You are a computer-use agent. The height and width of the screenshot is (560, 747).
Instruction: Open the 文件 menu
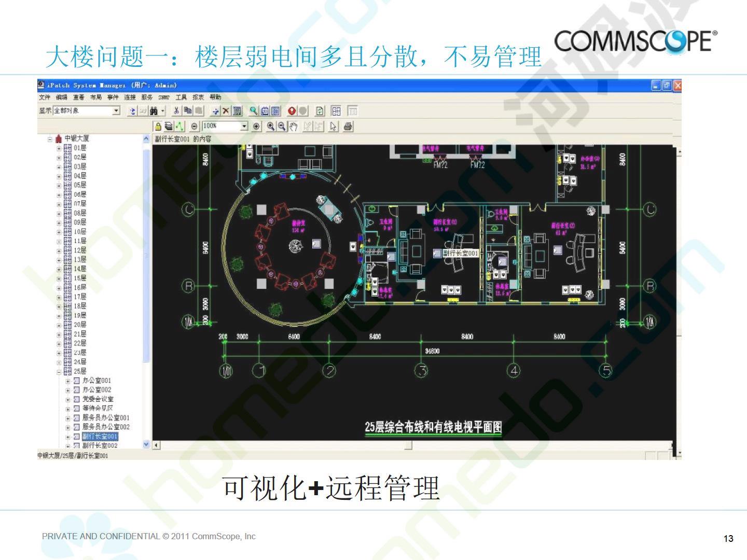45,97
